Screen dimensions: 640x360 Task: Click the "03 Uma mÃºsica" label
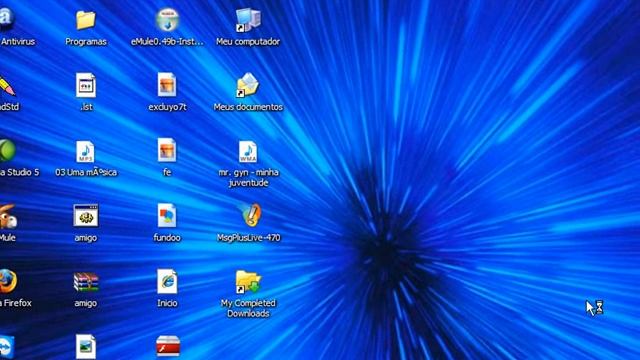tap(86, 172)
